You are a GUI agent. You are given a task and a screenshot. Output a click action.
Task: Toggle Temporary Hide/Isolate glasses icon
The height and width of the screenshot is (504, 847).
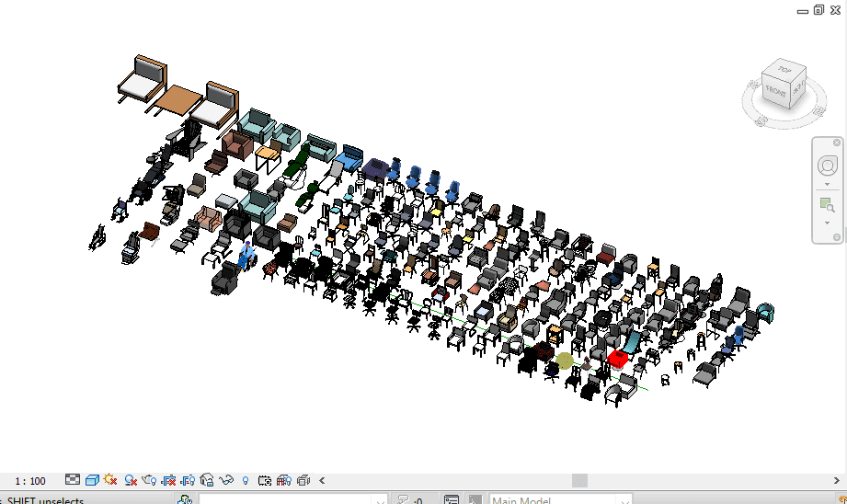(x=226, y=480)
